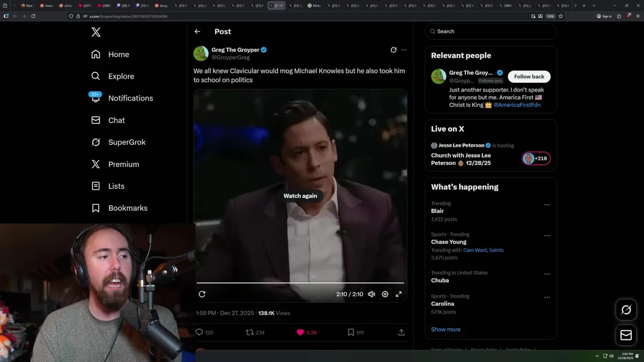
Task: Click the X logo in sidebar
Action: click(96, 32)
